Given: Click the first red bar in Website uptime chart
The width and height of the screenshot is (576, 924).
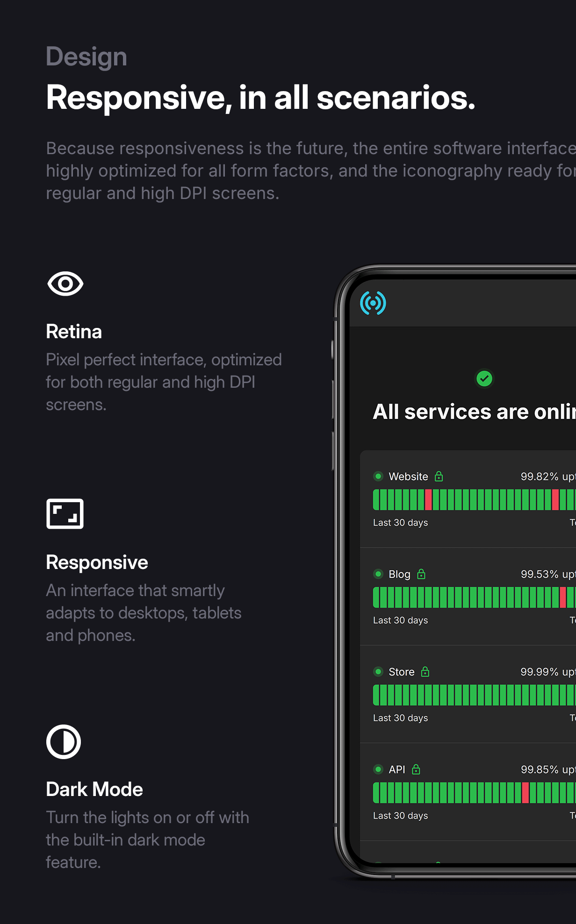Looking at the screenshot, I should coord(428,499).
